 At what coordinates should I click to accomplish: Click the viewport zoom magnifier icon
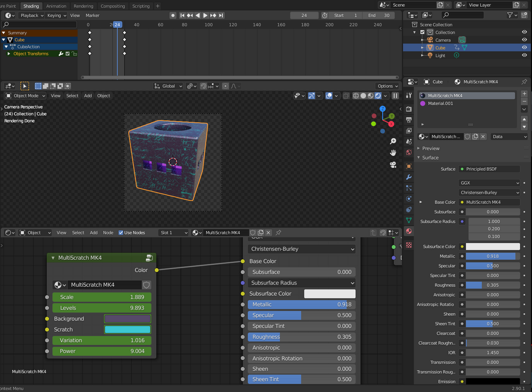(393, 141)
